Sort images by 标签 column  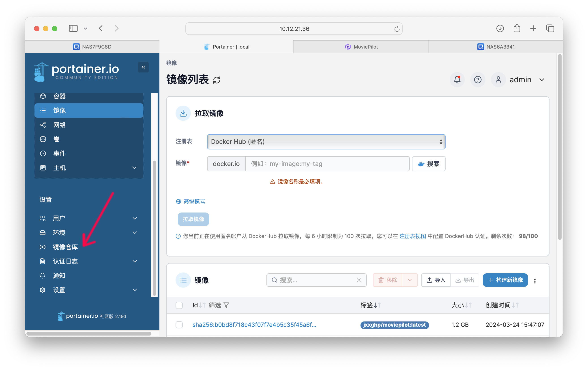click(x=370, y=305)
